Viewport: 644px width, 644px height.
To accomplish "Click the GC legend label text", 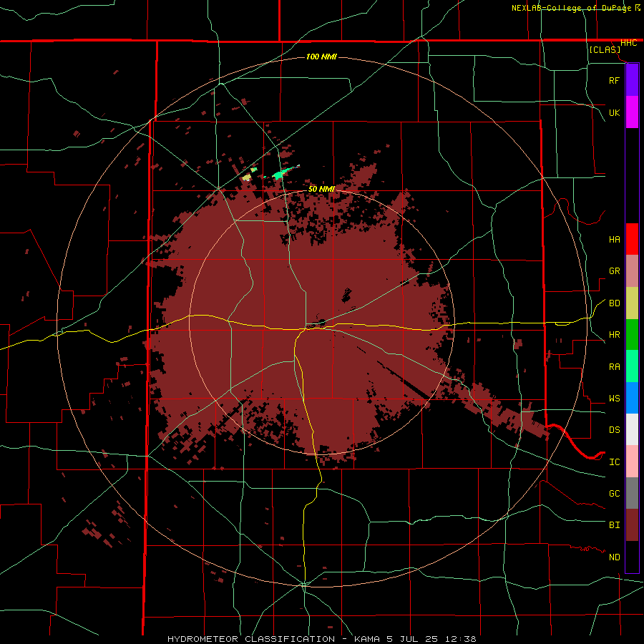I will click(x=614, y=494).
